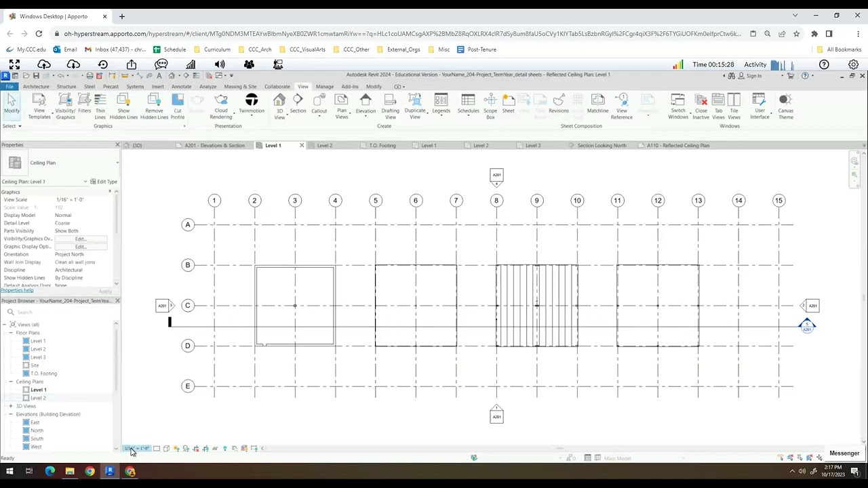Switch to the Structure ribbon tab
Screen dimensions: 868x488
(x=66, y=87)
